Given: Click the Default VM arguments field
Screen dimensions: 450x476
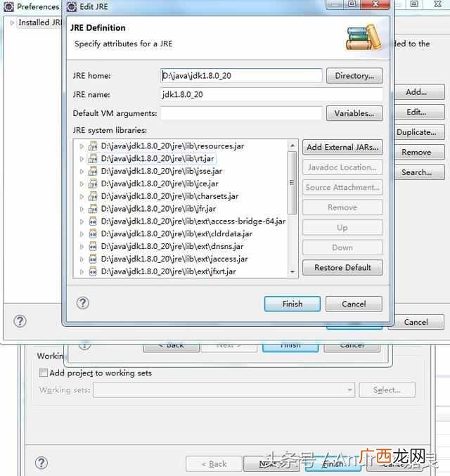Looking at the screenshot, I should pos(241,113).
